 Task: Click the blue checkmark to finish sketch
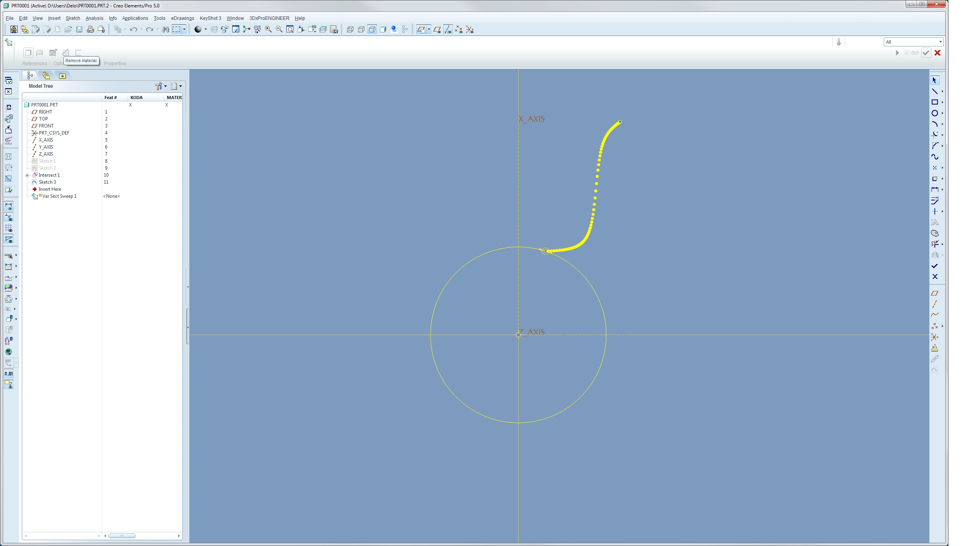pos(934,266)
